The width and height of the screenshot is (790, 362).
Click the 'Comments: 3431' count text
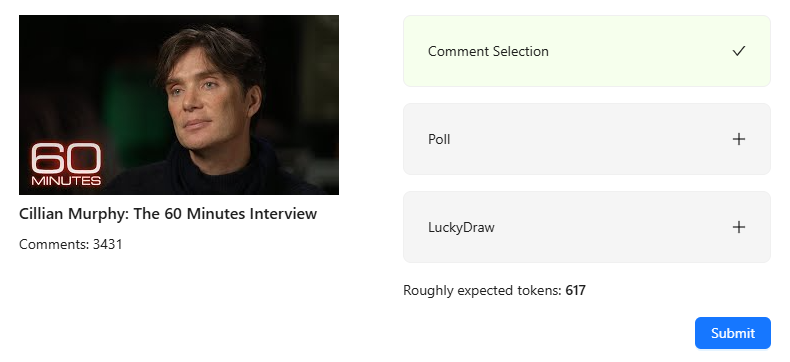71,244
